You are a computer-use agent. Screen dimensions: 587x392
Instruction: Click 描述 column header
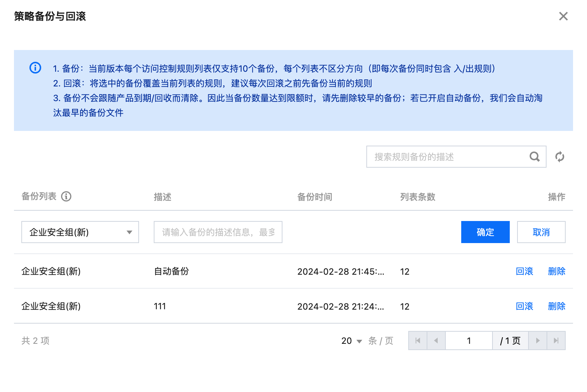pyautogui.click(x=163, y=197)
